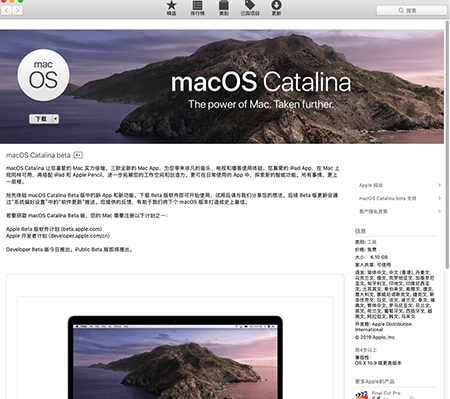450x399 pixels.
Task: Click the 6.10 GB size entry
Action: [371, 257]
